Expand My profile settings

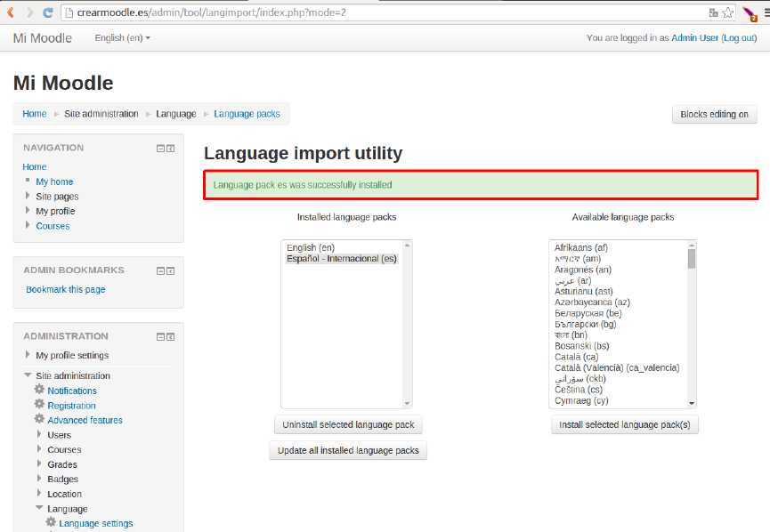pos(28,355)
